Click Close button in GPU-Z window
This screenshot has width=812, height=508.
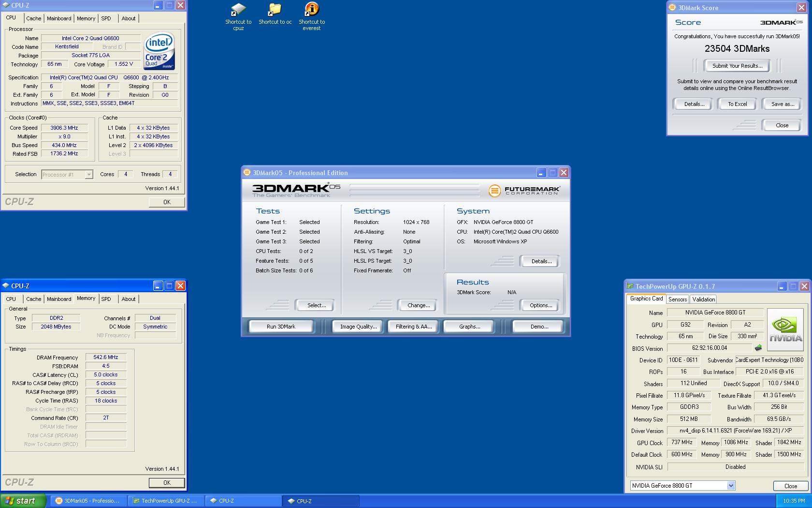click(x=790, y=486)
